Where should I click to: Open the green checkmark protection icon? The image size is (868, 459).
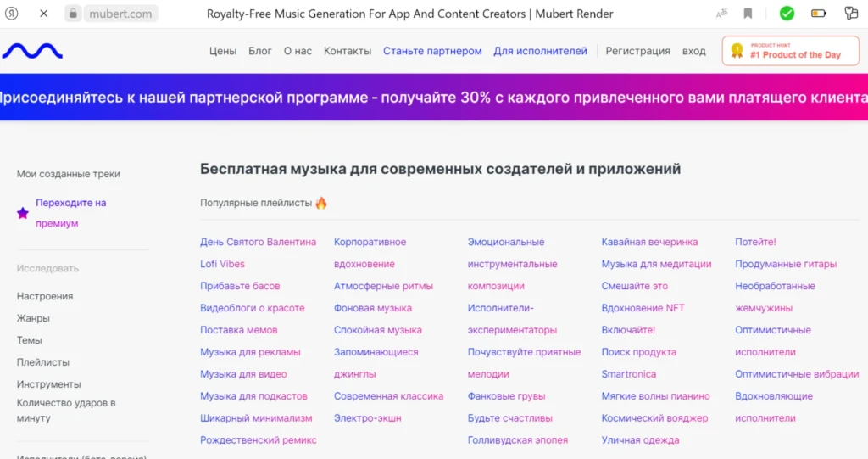[787, 14]
